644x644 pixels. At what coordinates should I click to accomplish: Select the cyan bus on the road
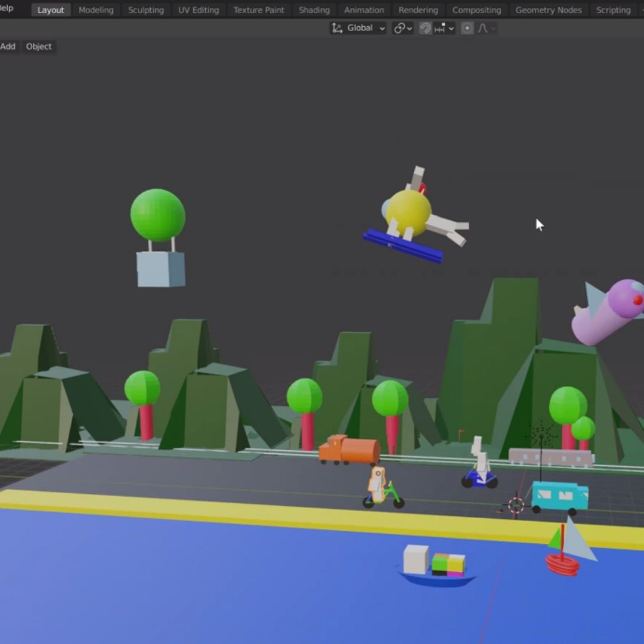[559, 497]
